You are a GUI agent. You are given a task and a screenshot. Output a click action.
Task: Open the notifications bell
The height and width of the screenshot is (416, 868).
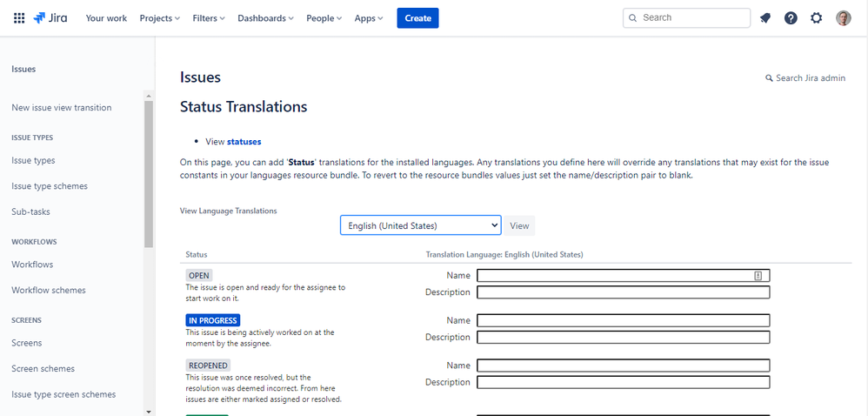tap(765, 18)
